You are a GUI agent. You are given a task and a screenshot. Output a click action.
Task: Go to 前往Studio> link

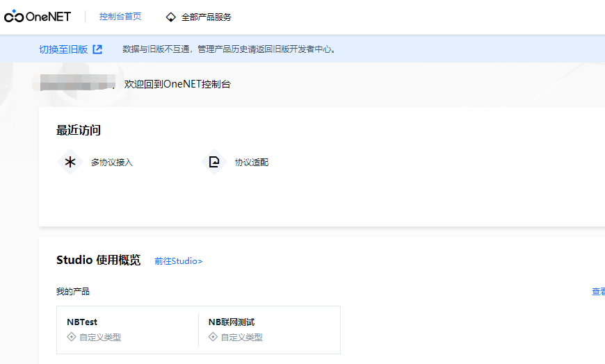[178, 261]
